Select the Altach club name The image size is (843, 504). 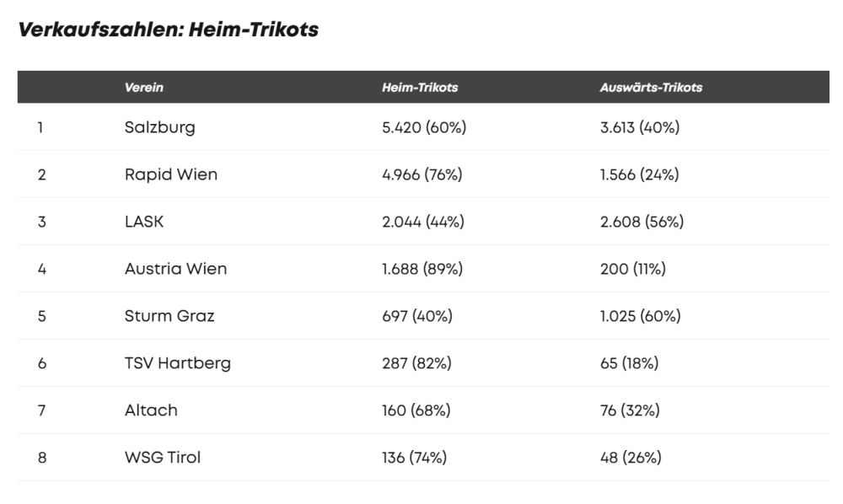coord(151,411)
